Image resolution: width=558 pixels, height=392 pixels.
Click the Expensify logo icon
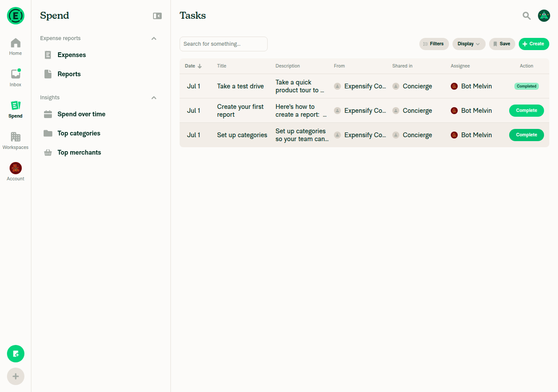16,16
